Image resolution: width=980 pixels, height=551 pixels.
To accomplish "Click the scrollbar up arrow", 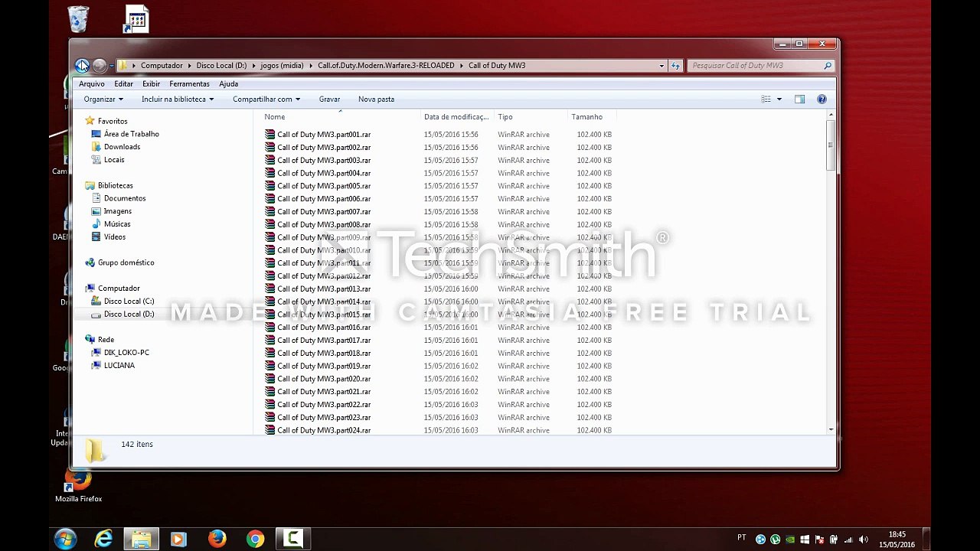I will click(831, 116).
